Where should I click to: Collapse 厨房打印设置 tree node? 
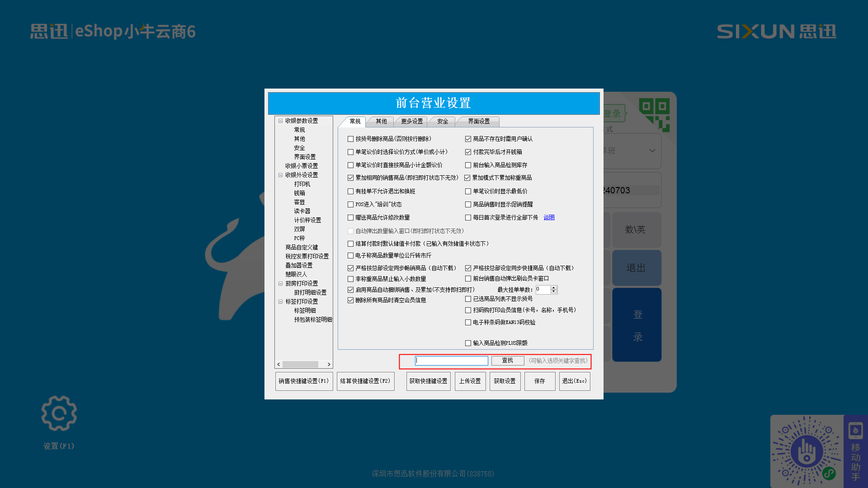pos(280,283)
